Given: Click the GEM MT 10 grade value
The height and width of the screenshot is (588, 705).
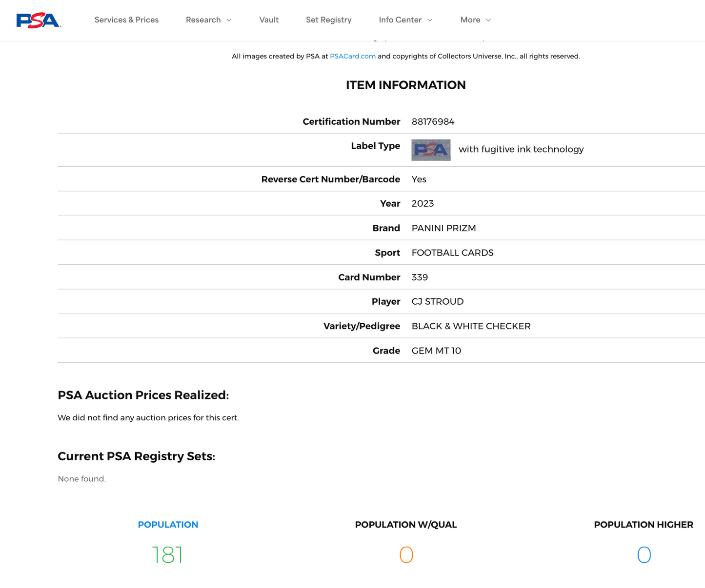Looking at the screenshot, I should tap(436, 351).
